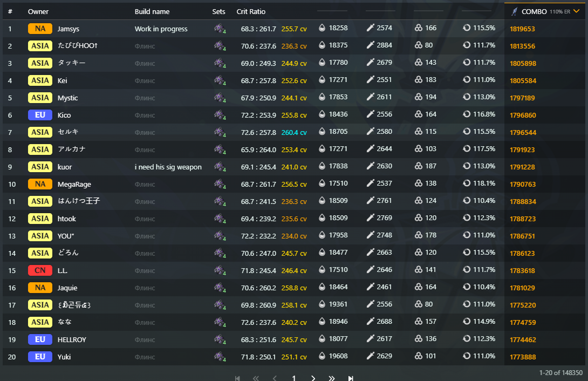Viewport: 588px width, 381px height.
Task: Open HELLROY's profile link
Action: point(72,339)
